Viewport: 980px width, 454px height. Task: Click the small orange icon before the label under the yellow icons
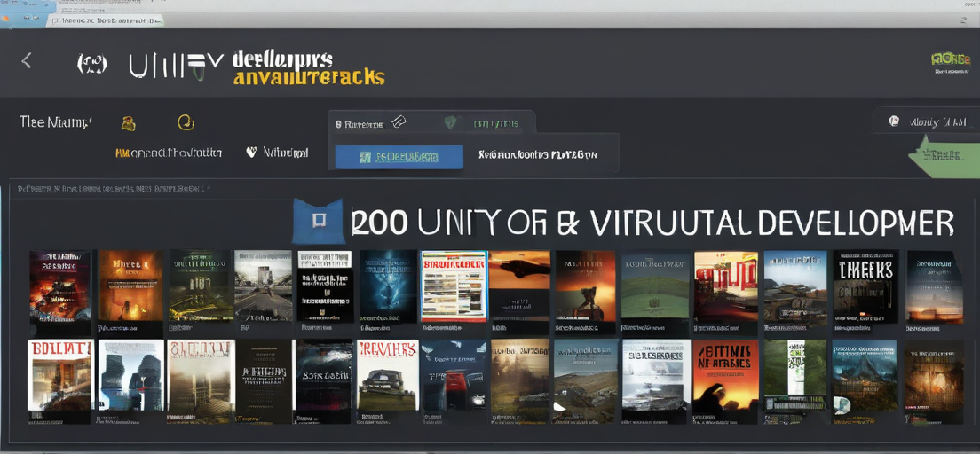(122, 153)
